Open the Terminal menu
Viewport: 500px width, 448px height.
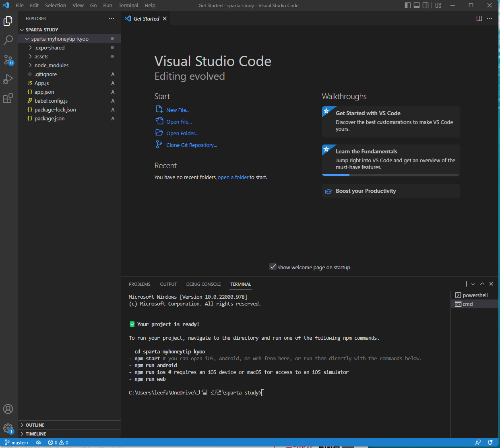pos(128,5)
